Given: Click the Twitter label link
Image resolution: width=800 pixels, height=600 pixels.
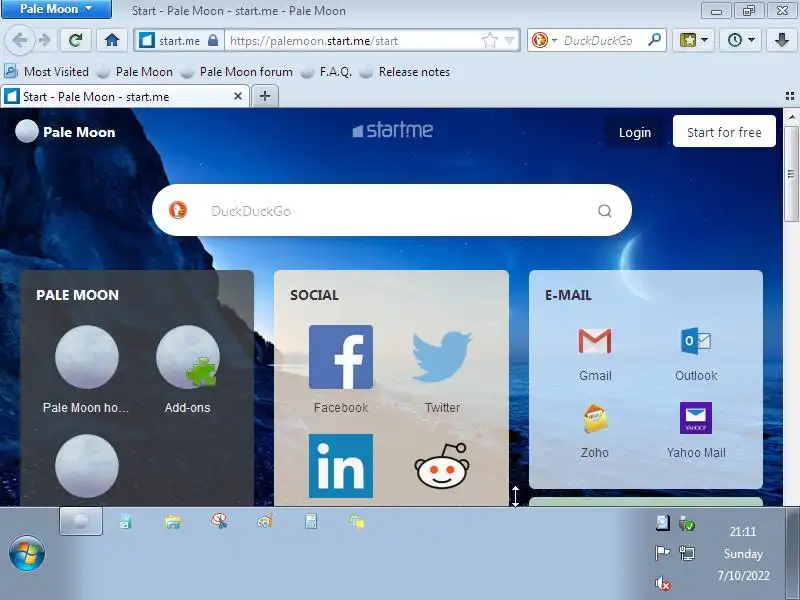Looking at the screenshot, I should tap(442, 407).
